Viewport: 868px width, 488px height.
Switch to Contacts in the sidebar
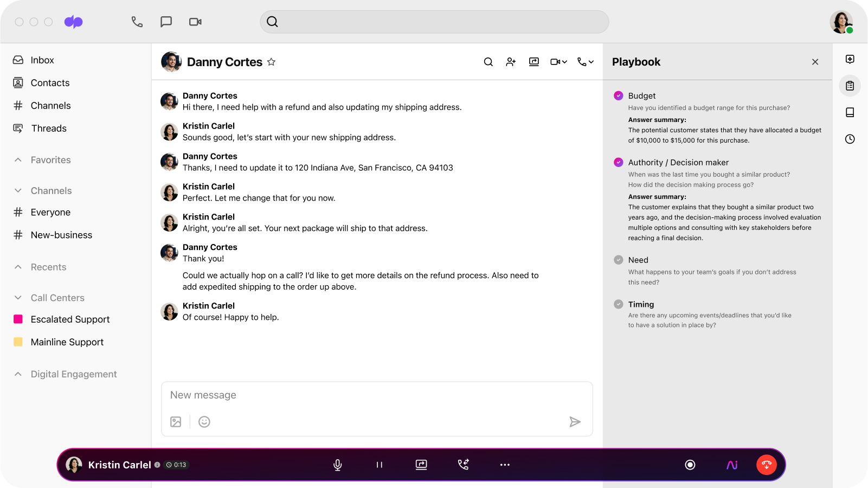click(x=50, y=82)
